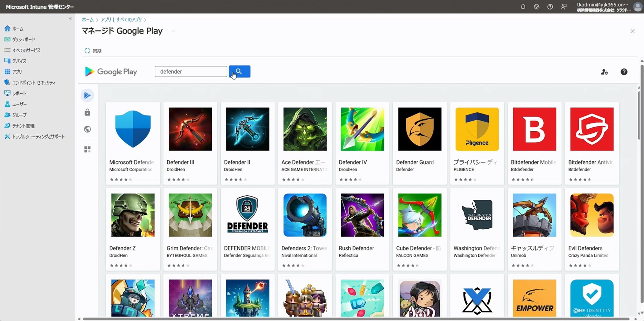Click the DroidHen publisher under Defender III
The image size is (644, 321).
[x=176, y=170]
